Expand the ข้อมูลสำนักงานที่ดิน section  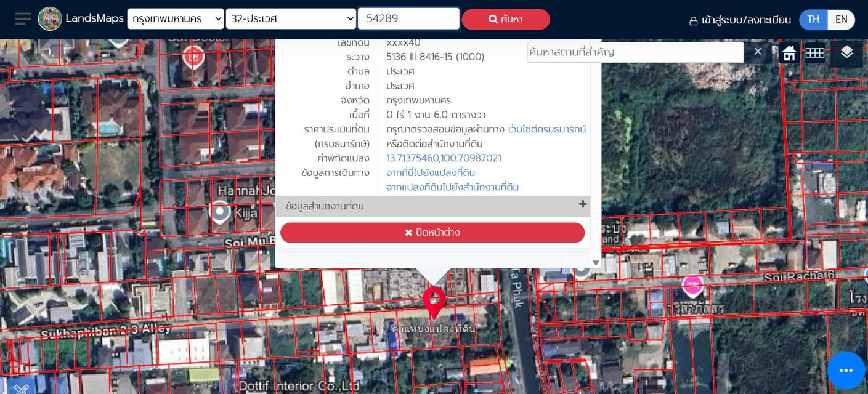(x=432, y=206)
